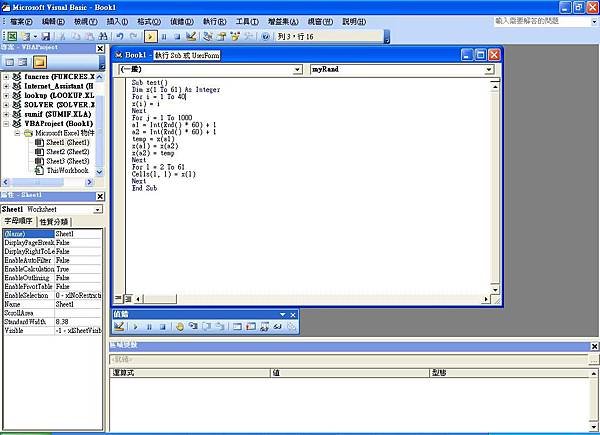This screenshot has height=435, width=600.
Task: Expand the funcres (FUNCRES.XLA) project node
Action: point(6,77)
